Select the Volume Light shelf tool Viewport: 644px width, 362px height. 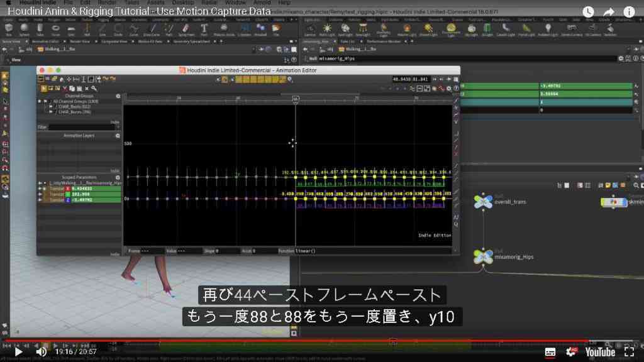pyautogui.click(x=407, y=29)
